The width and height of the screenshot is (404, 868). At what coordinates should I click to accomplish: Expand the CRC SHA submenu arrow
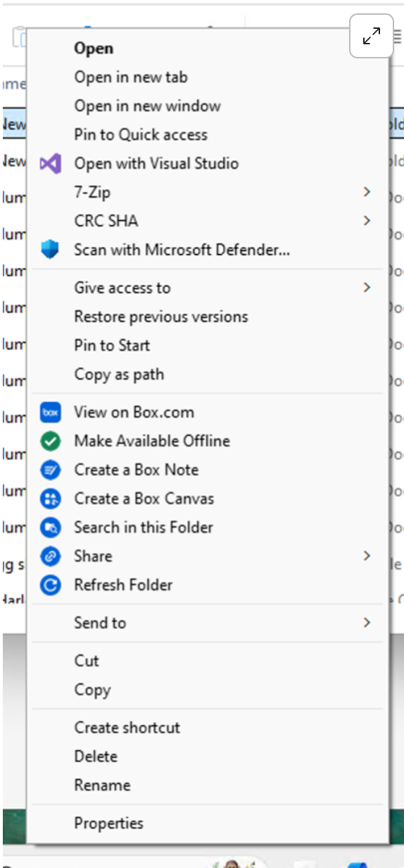tap(367, 221)
